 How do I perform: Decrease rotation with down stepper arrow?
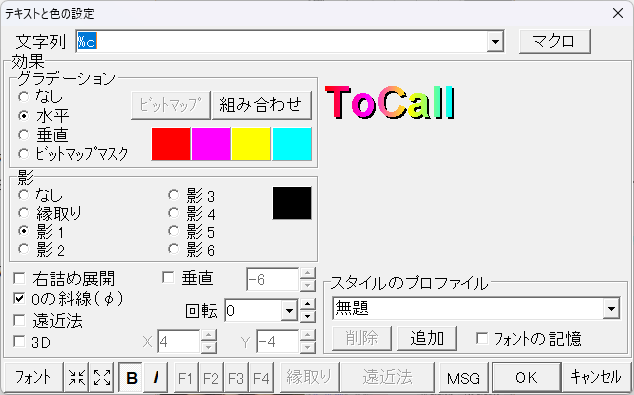coord(308,316)
